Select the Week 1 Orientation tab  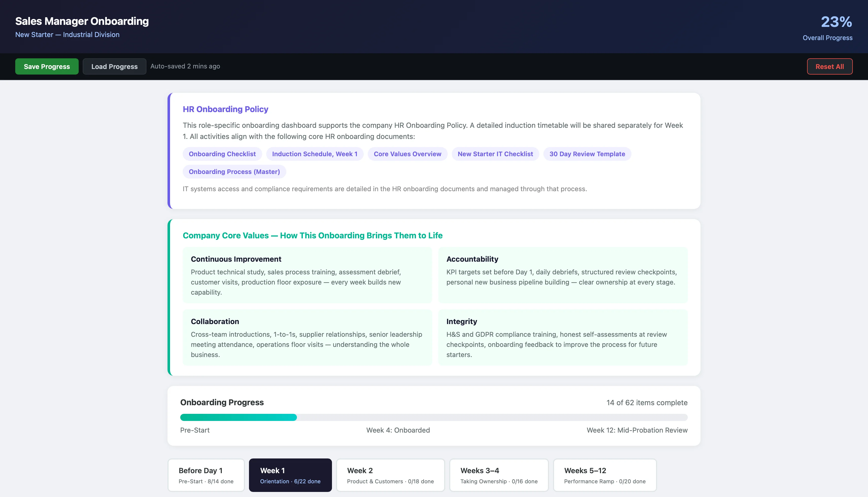pyautogui.click(x=290, y=475)
